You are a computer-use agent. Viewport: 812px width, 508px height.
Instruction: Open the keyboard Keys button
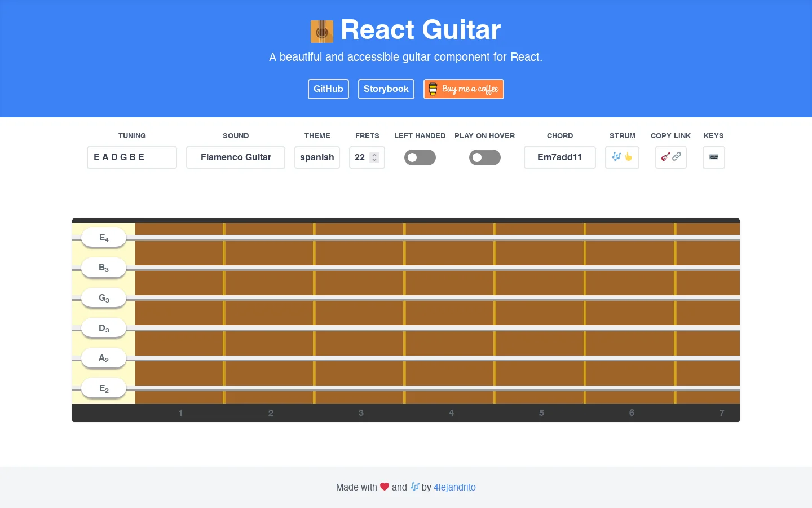(x=714, y=157)
